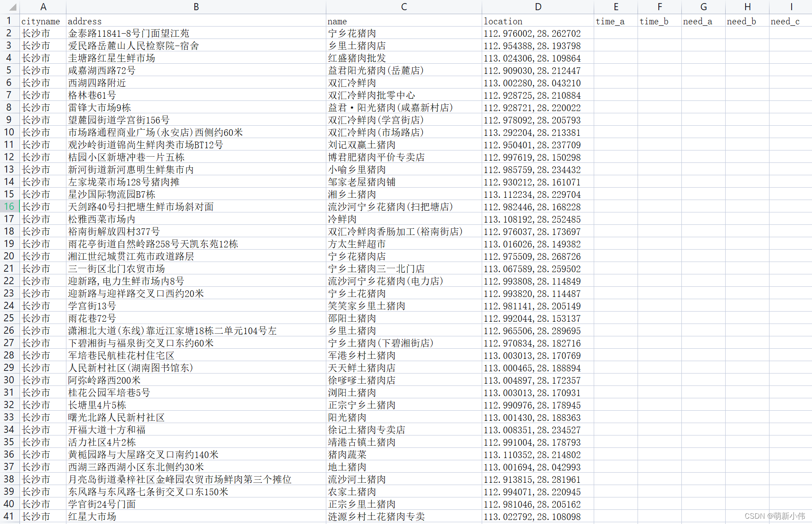Select column G header

tap(704, 7)
